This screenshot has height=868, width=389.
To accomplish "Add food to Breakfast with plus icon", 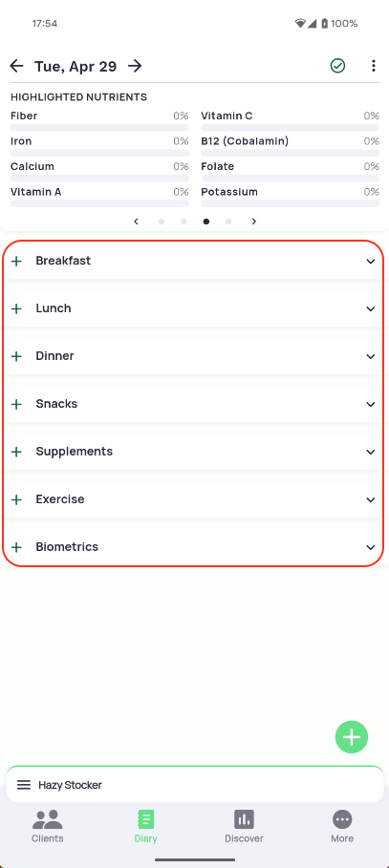I will [x=16, y=262].
